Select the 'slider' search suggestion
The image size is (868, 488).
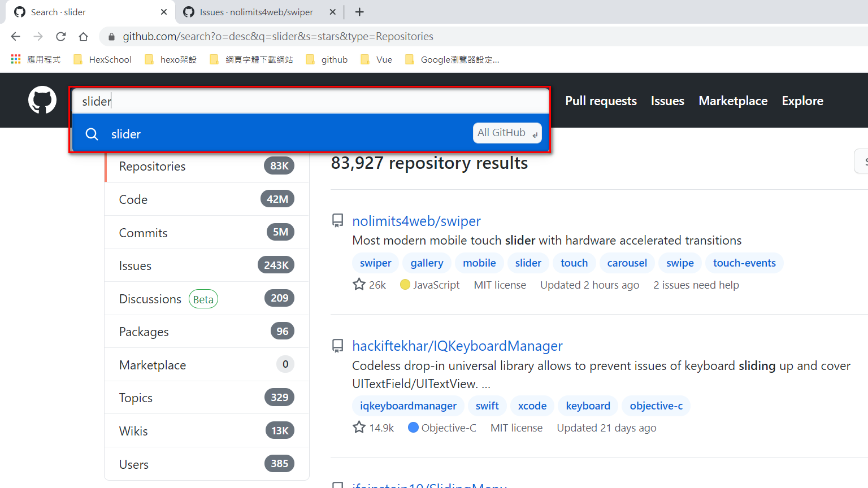pos(311,134)
